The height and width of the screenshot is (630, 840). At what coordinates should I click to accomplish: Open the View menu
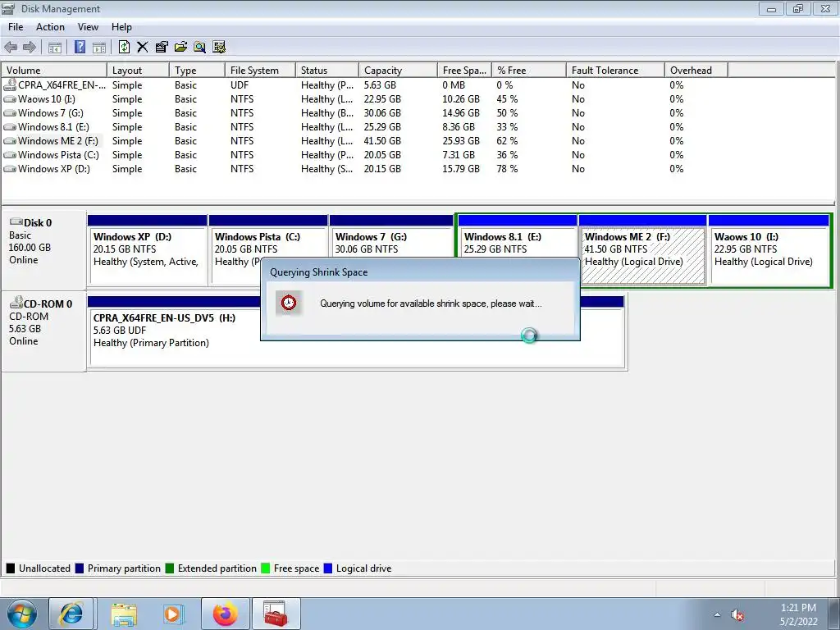88,27
